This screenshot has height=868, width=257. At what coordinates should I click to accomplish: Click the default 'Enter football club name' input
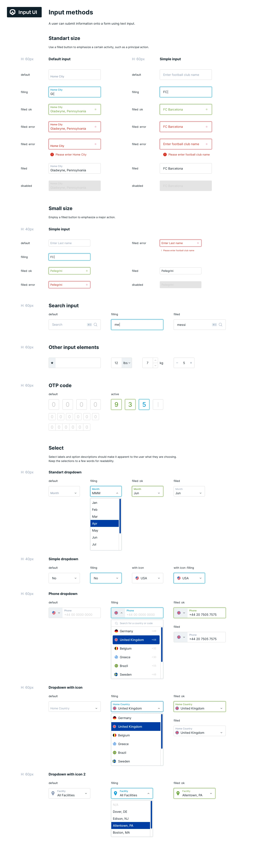click(185, 75)
